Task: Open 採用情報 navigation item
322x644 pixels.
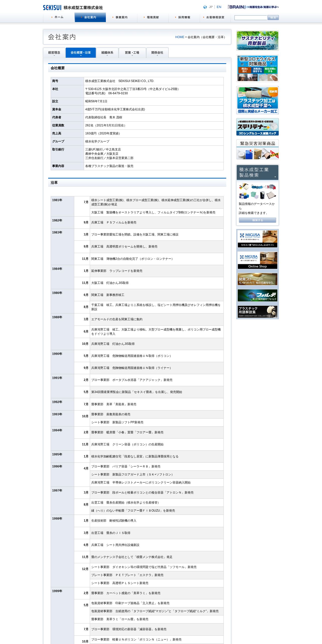Action: coord(184,17)
